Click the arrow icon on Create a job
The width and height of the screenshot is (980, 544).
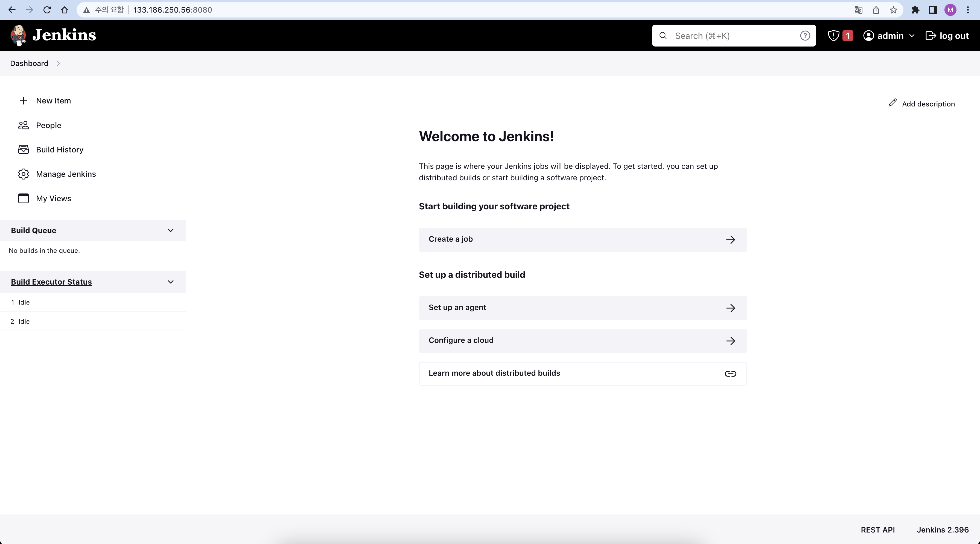[730, 239]
